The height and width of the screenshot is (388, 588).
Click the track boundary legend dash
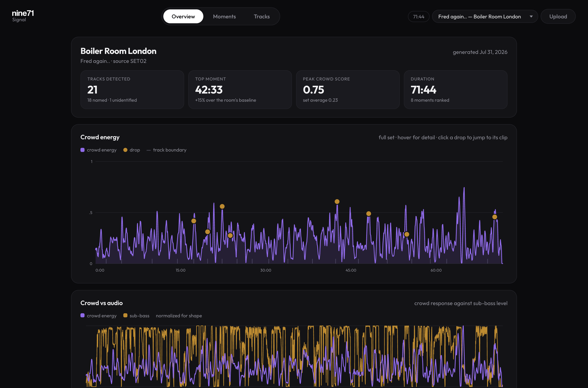(149, 150)
